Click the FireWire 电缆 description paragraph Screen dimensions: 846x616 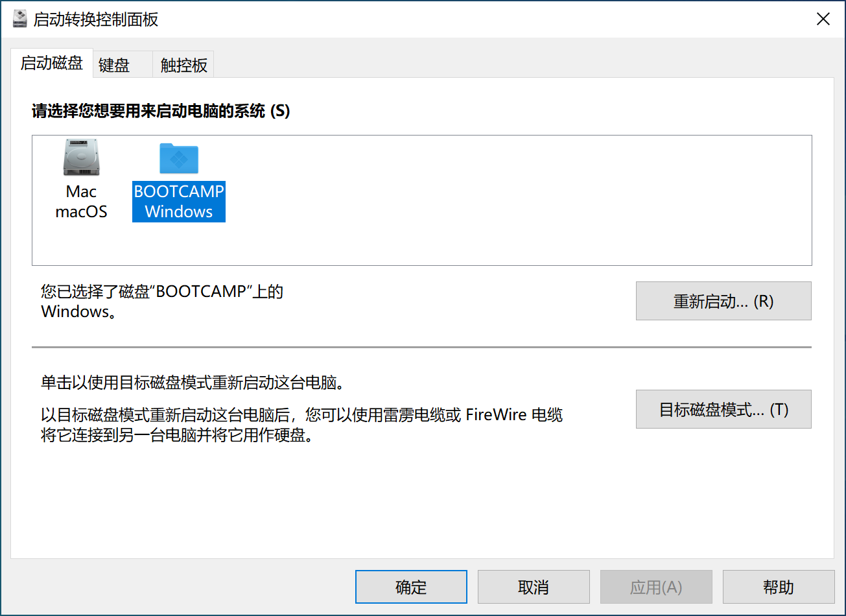coord(302,425)
